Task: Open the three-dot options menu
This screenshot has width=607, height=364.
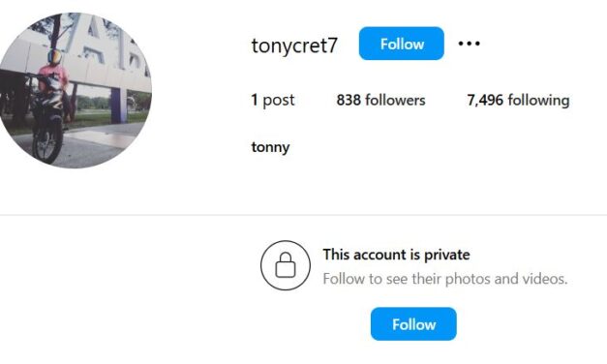Action: point(469,44)
